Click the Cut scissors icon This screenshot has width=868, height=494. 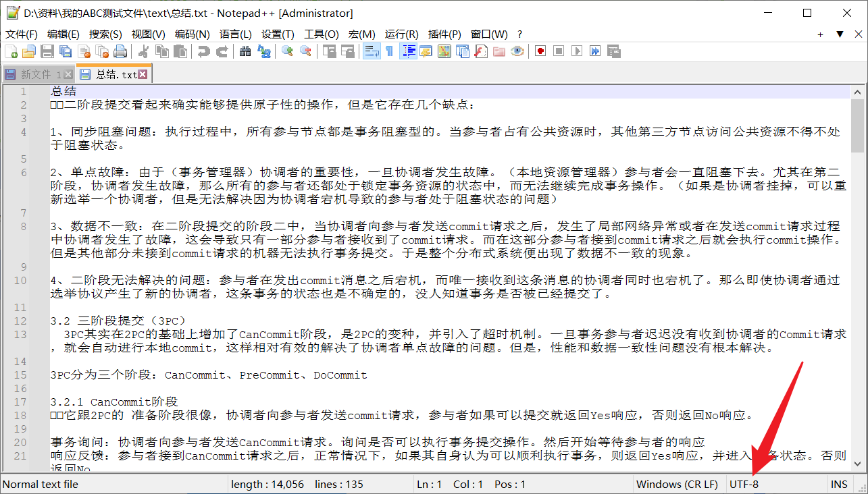(143, 51)
